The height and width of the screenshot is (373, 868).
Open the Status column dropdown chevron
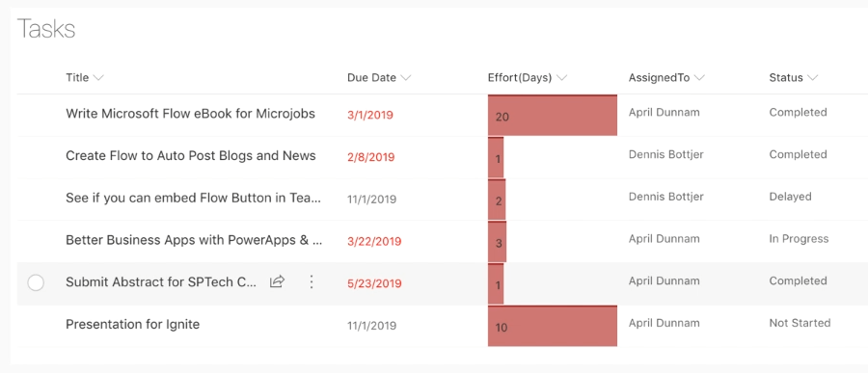click(813, 78)
